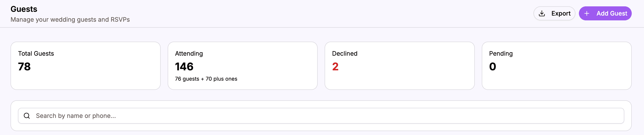The height and width of the screenshot is (135, 644).
Task: Select the Attending card
Action: pyautogui.click(x=242, y=66)
